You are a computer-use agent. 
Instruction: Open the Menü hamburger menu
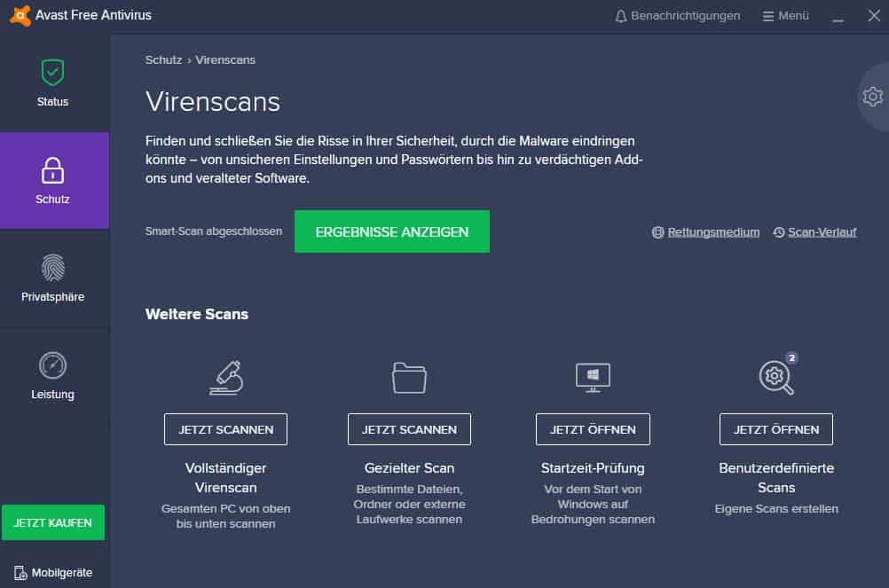click(x=785, y=16)
